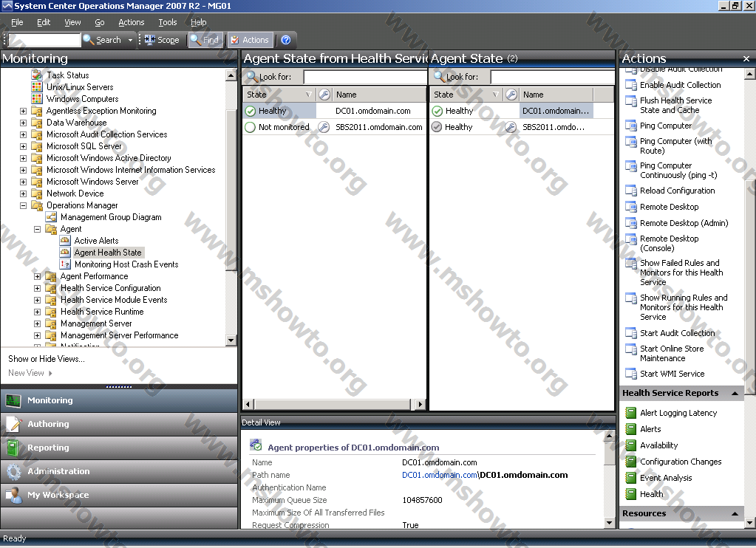Click the green Healthy state icon for DC01 in left list
The image size is (756, 548).
pyautogui.click(x=251, y=111)
